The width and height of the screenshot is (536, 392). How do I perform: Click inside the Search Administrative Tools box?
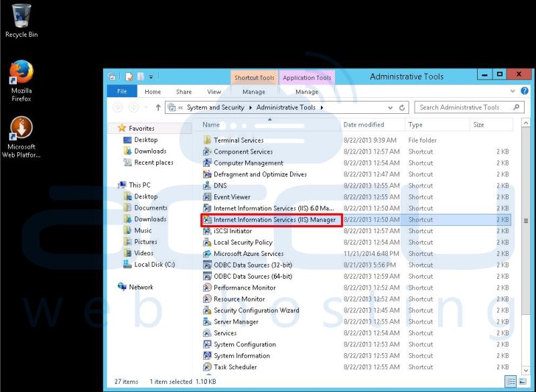(x=468, y=107)
